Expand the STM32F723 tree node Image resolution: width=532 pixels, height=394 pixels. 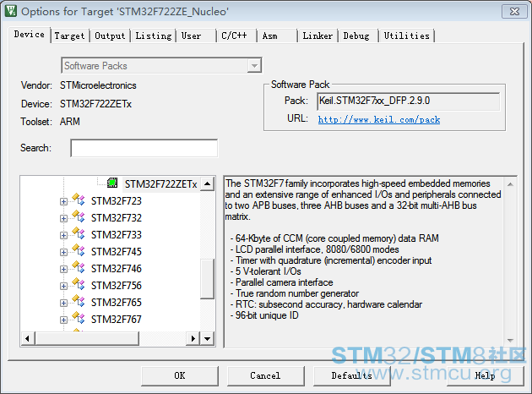pyautogui.click(x=63, y=202)
